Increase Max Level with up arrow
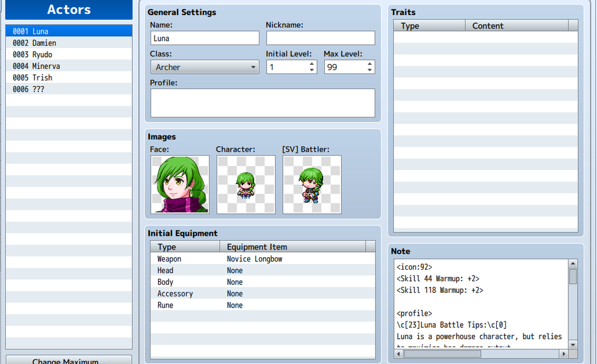597x364 pixels. pos(370,64)
